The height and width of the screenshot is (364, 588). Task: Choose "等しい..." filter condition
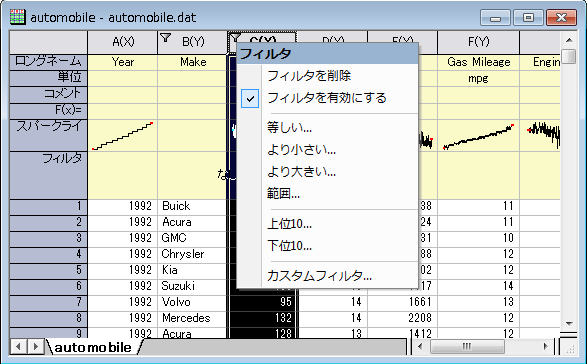(x=289, y=128)
